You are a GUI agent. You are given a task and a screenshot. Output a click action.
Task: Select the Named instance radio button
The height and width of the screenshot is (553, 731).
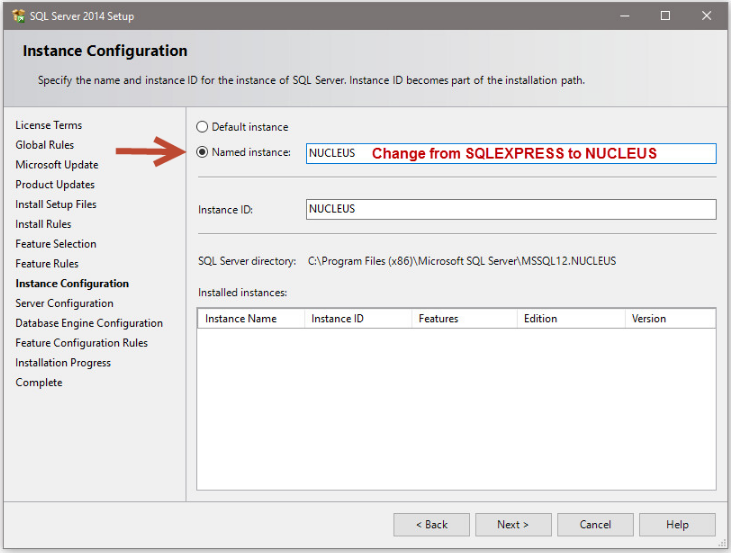tap(203, 153)
